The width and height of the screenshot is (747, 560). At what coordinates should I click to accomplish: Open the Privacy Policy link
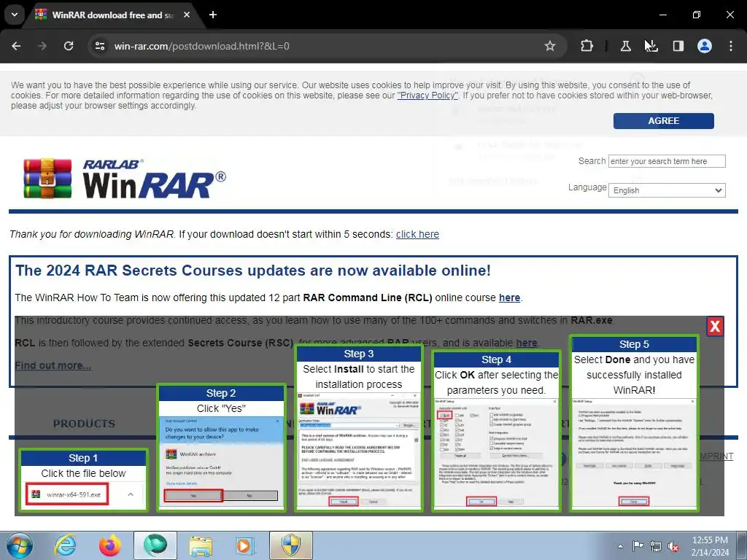(427, 96)
